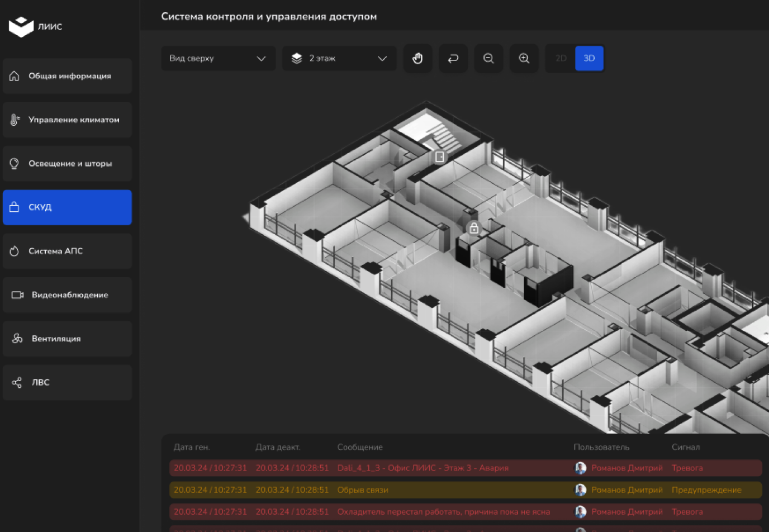Click the camera icon beside Видеонаблюдение
Screen dimensions: 769x532
[x=17, y=295]
